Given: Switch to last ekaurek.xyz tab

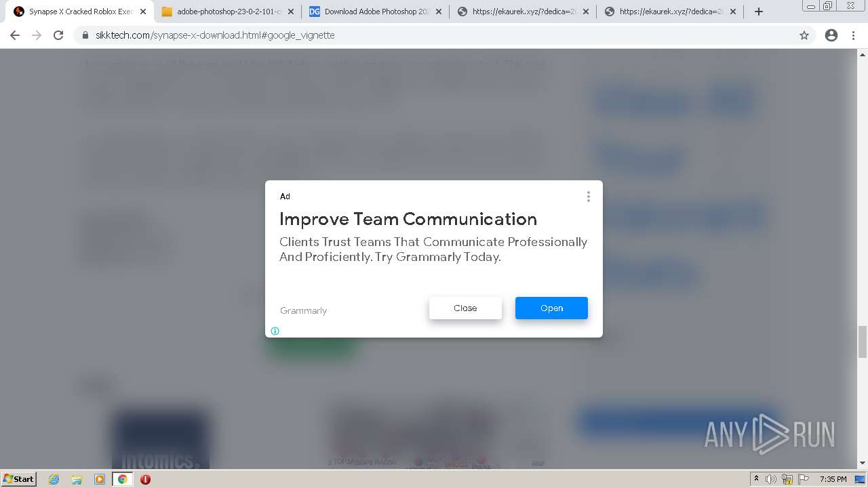Looking at the screenshot, I should coord(672,12).
